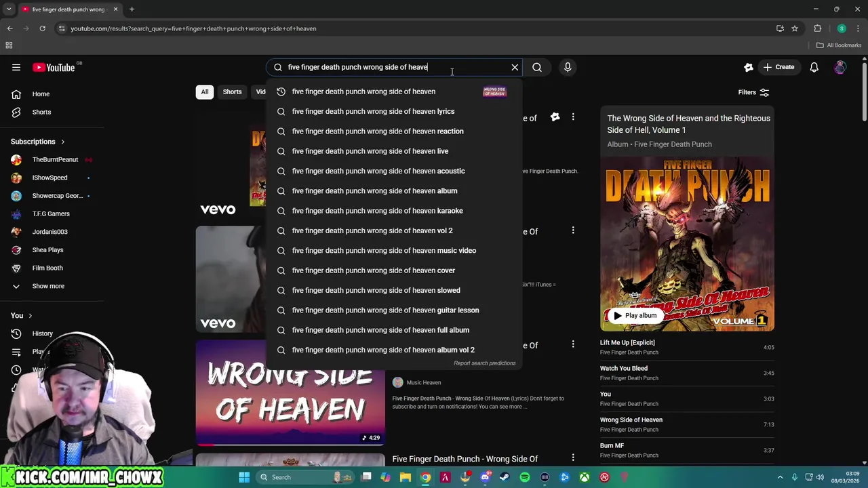Choose the 'wrong side of heaven cover' suggestion

(394, 270)
